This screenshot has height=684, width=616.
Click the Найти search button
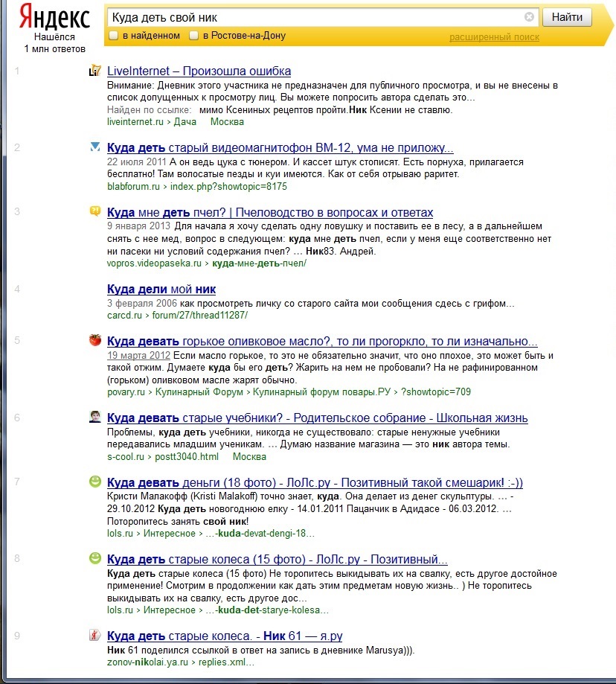coord(567,17)
